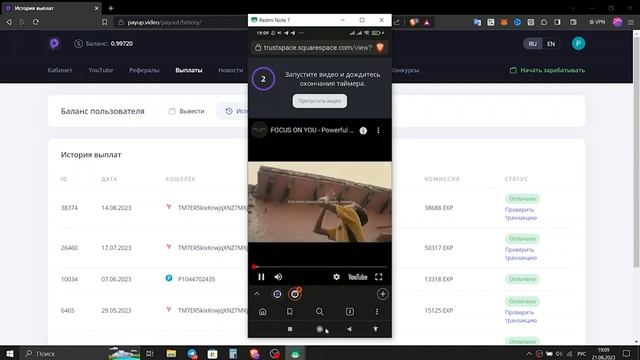
Task: Click the video progress bar
Action: click(320, 267)
